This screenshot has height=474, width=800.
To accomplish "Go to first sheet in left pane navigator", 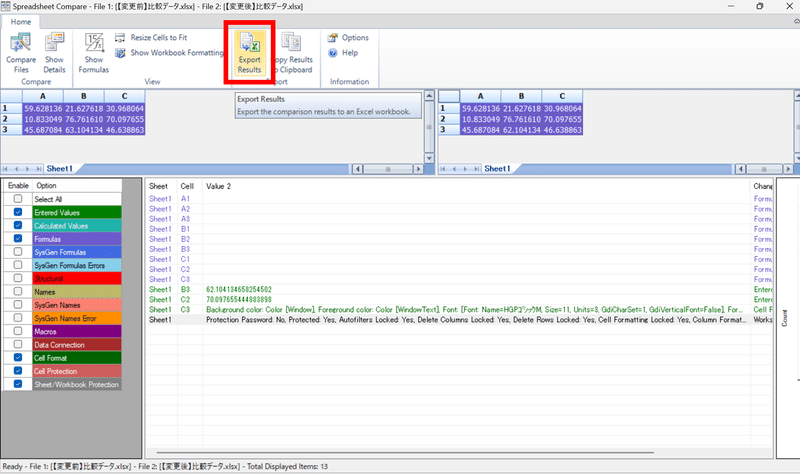I will pos(6,169).
